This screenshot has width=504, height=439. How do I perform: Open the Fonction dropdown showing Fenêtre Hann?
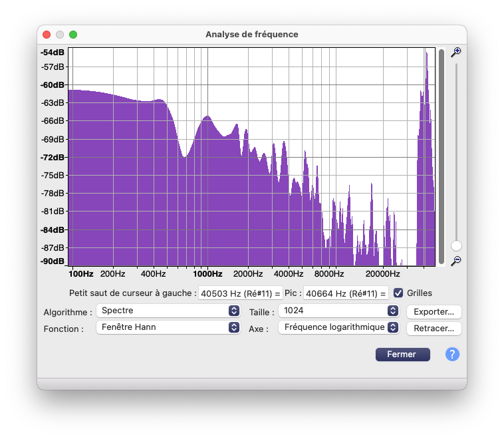[x=168, y=327]
